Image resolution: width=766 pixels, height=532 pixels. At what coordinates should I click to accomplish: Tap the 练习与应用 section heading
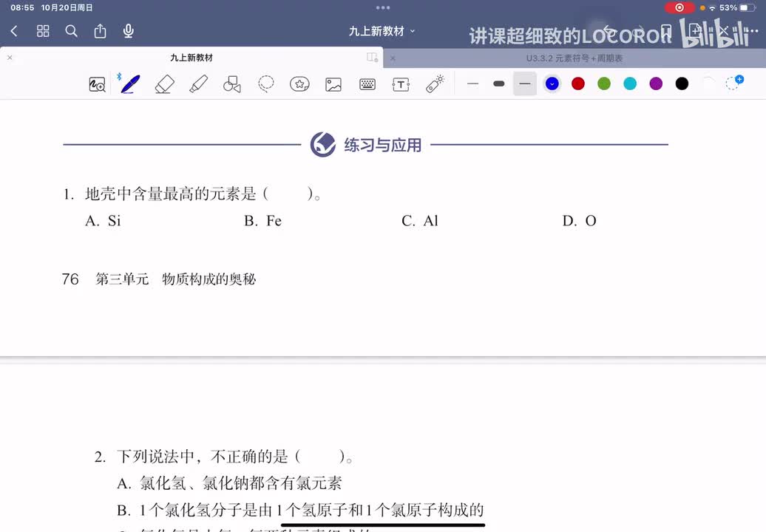coord(382,145)
